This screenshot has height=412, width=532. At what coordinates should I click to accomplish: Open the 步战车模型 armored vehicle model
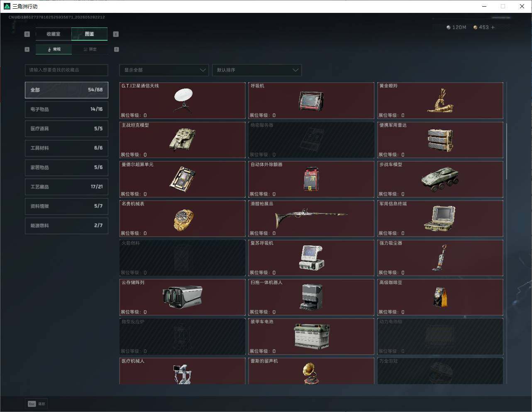point(440,179)
